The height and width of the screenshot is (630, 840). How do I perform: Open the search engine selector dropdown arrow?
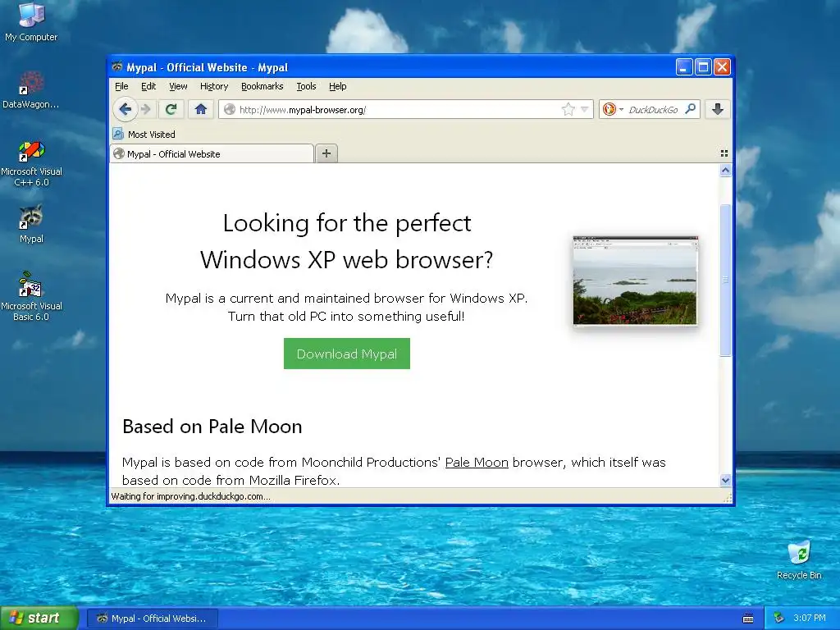click(621, 109)
